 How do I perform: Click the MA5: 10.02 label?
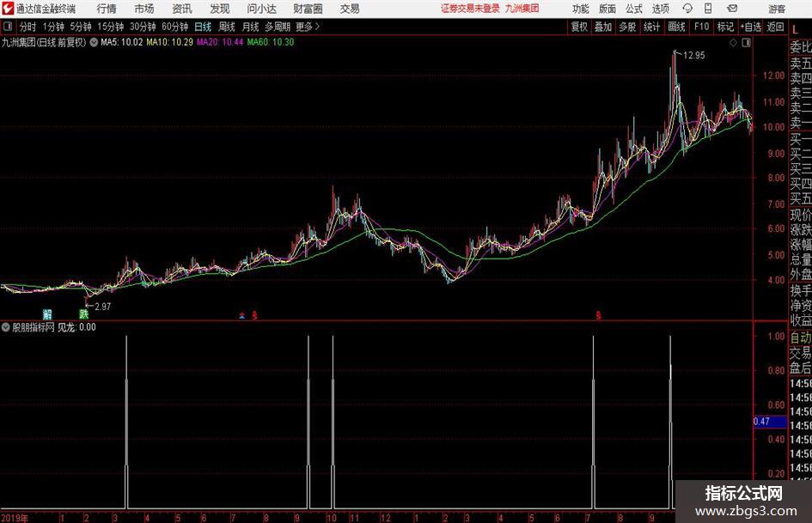click(122, 42)
